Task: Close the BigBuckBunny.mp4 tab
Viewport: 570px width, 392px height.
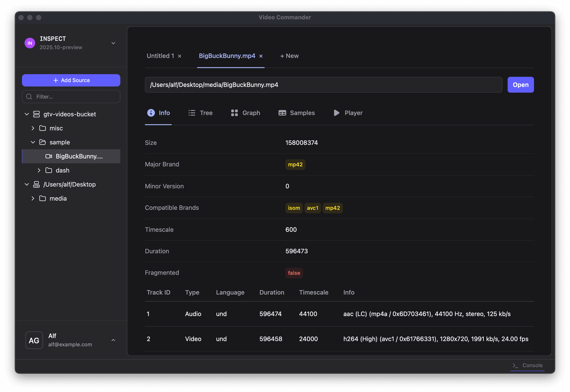Action: (x=261, y=56)
